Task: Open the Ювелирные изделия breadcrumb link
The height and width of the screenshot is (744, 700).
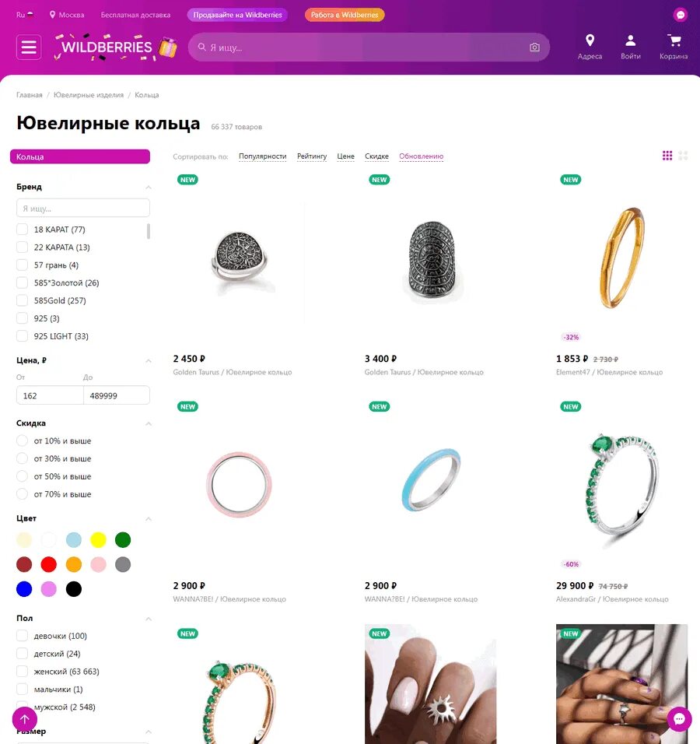Action: click(x=89, y=95)
